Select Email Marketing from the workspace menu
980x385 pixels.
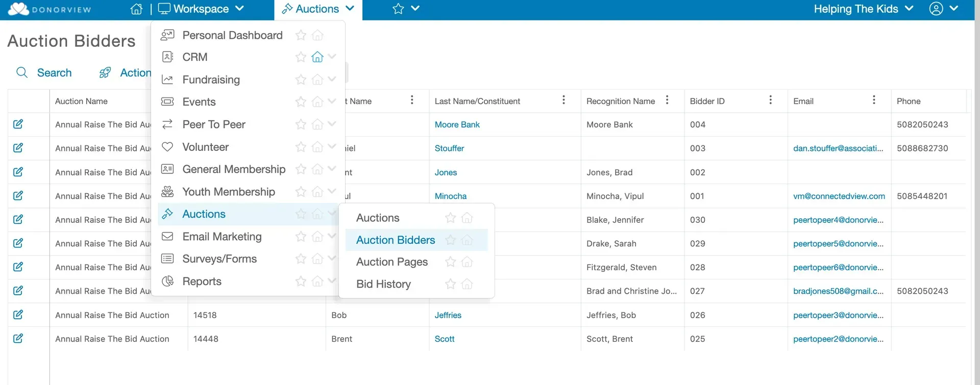click(222, 237)
